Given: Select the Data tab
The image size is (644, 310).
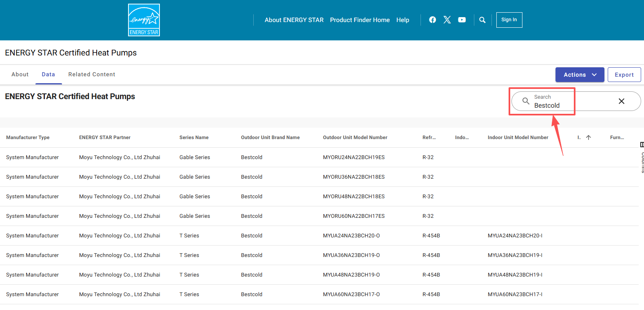Looking at the screenshot, I should click(x=49, y=74).
